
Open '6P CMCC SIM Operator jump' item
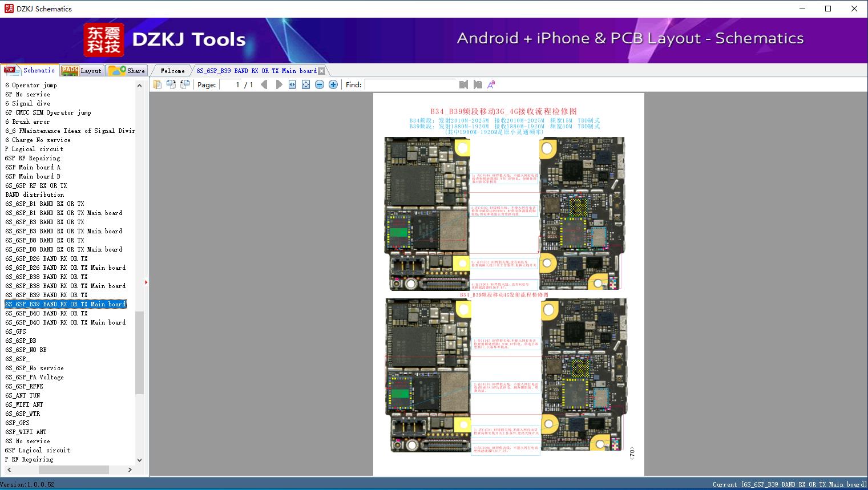point(48,112)
